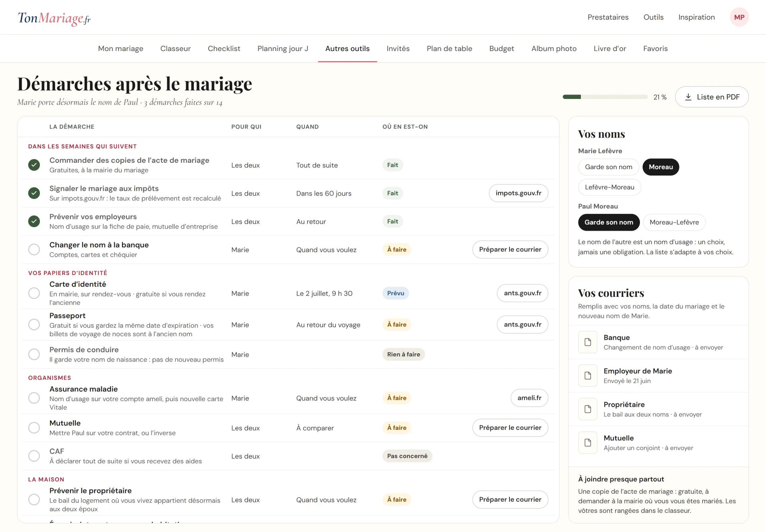Mark 'Carte d'identité' as done

click(x=34, y=293)
